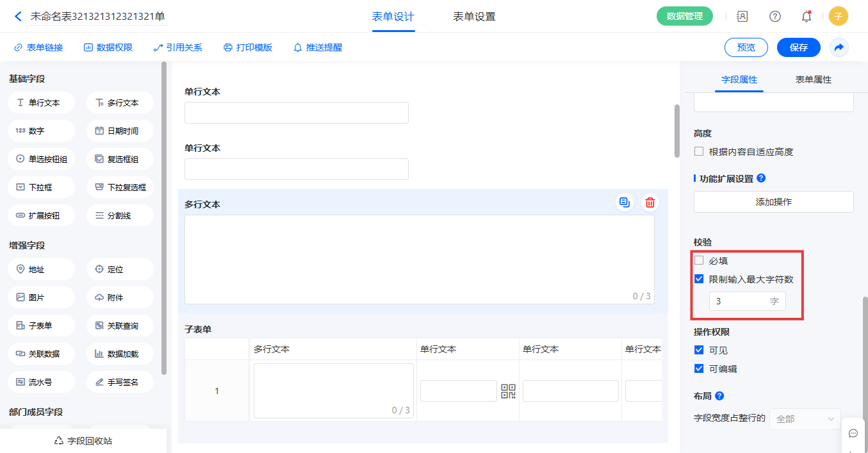The image size is (868, 453).
Task: Toggle the 可编辑 permission checkbox
Action: 700,369
